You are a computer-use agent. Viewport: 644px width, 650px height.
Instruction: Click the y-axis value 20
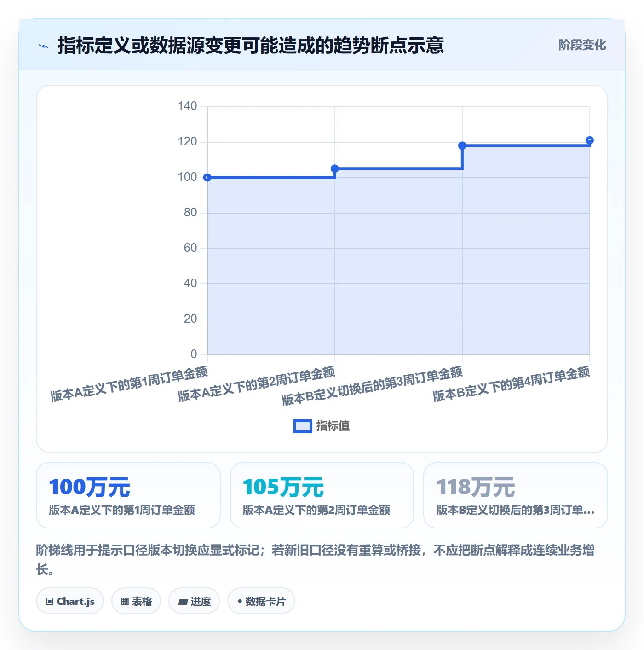pos(190,319)
